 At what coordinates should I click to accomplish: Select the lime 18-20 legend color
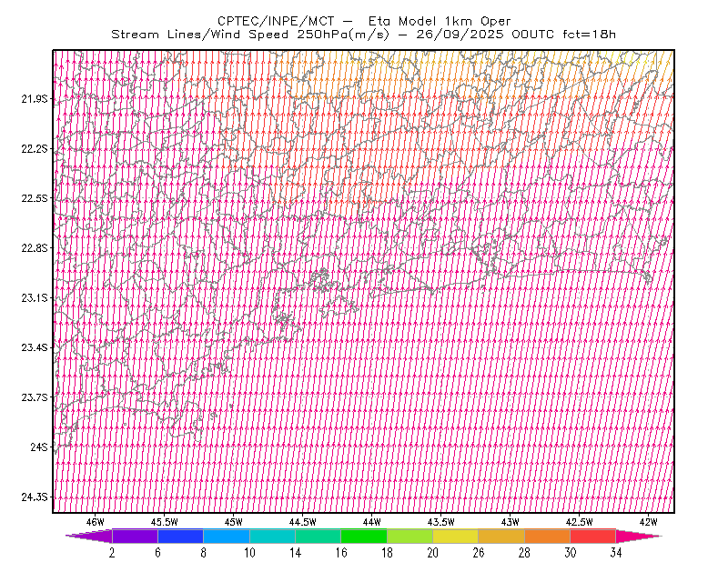click(x=410, y=536)
